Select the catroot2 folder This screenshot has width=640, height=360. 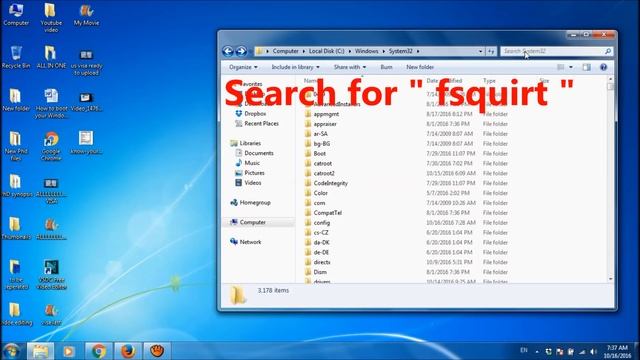click(324, 173)
